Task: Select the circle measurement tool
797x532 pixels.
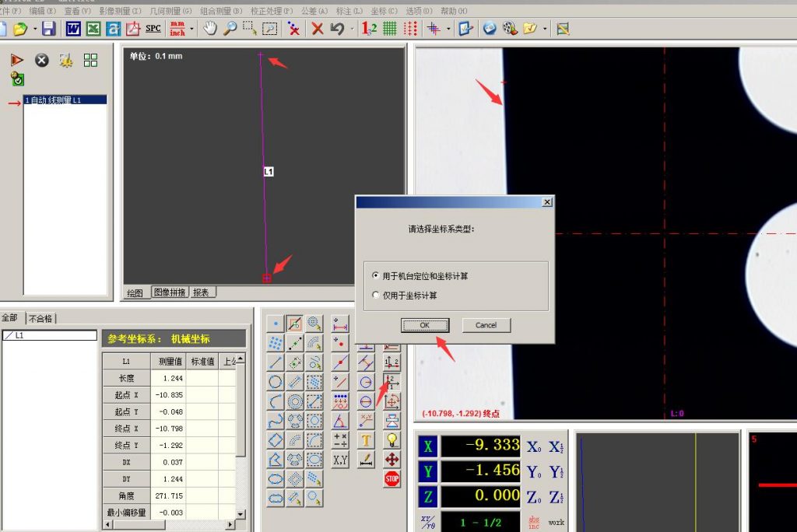Action: 276,382
